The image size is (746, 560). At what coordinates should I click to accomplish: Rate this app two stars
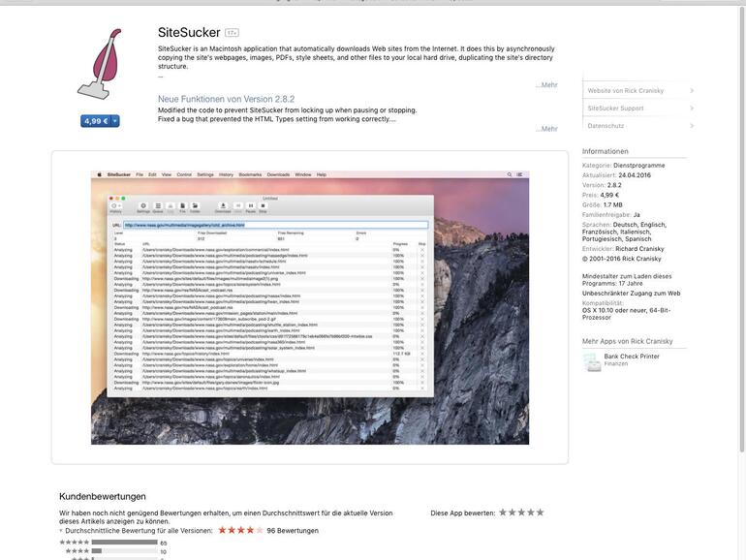pos(512,513)
